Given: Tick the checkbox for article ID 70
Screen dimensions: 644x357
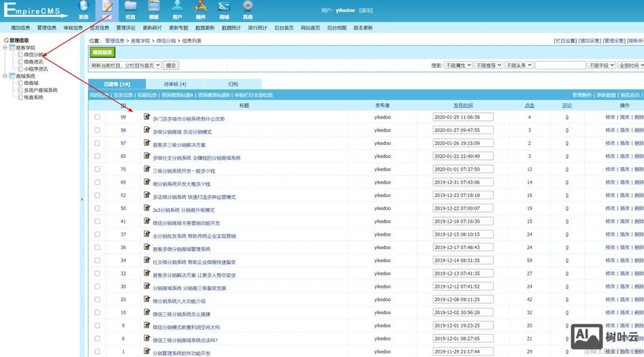Looking at the screenshot, I should (97, 169).
